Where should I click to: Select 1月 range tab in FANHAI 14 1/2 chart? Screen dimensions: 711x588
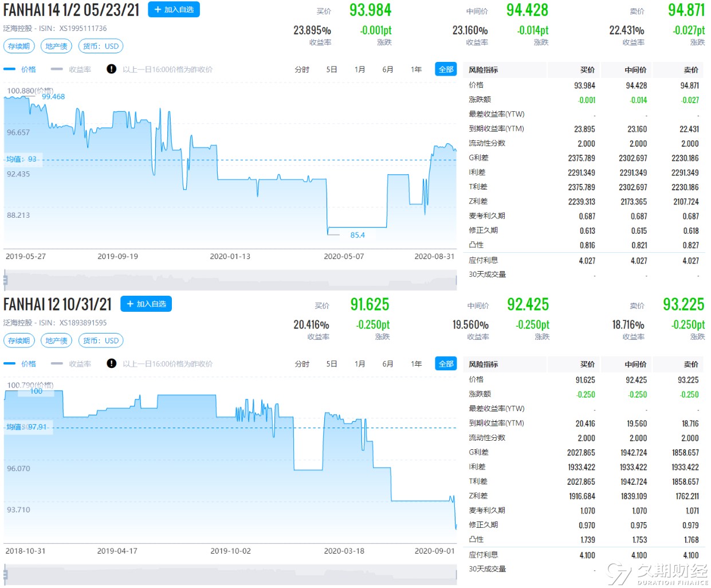point(360,69)
